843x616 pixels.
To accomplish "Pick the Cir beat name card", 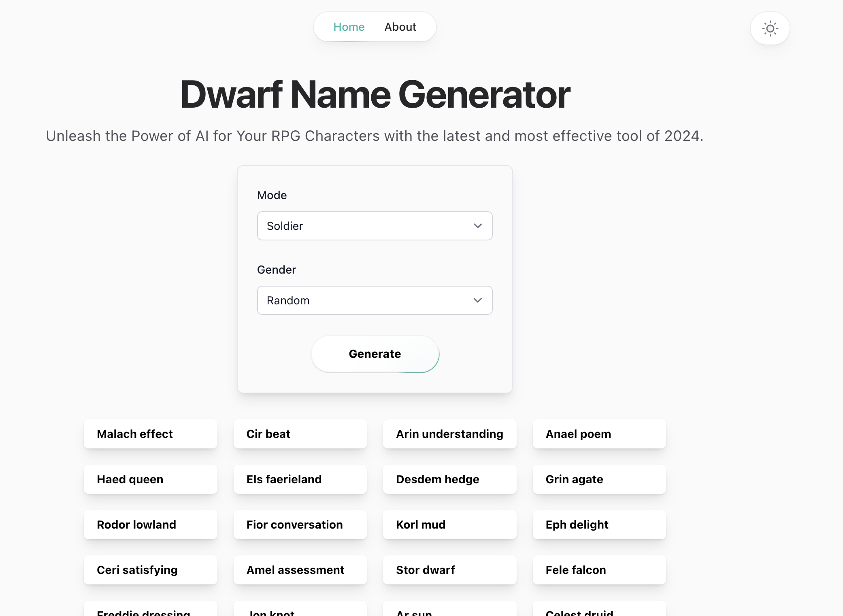I will pos(300,434).
